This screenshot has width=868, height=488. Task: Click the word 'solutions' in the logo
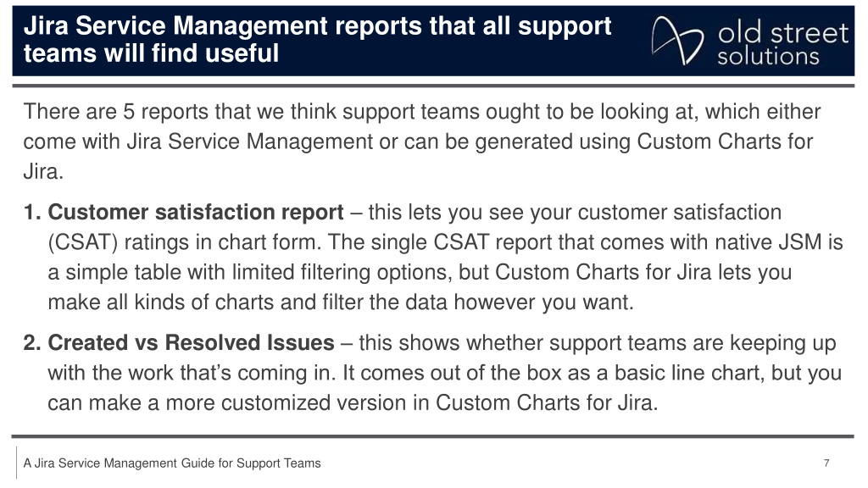click(x=768, y=57)
